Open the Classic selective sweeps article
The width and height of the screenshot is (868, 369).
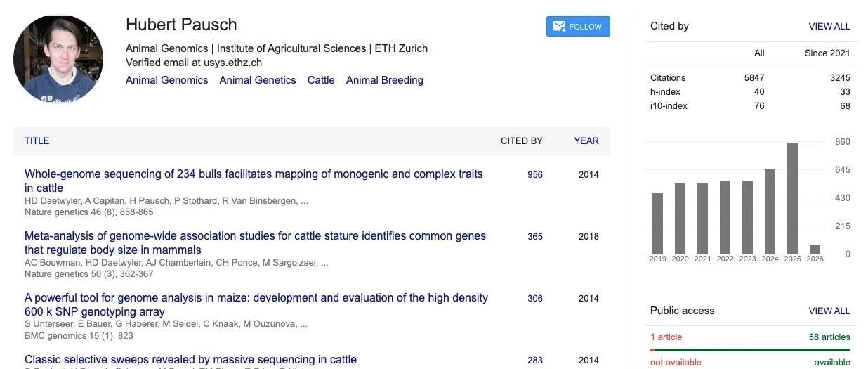(190, 360)
